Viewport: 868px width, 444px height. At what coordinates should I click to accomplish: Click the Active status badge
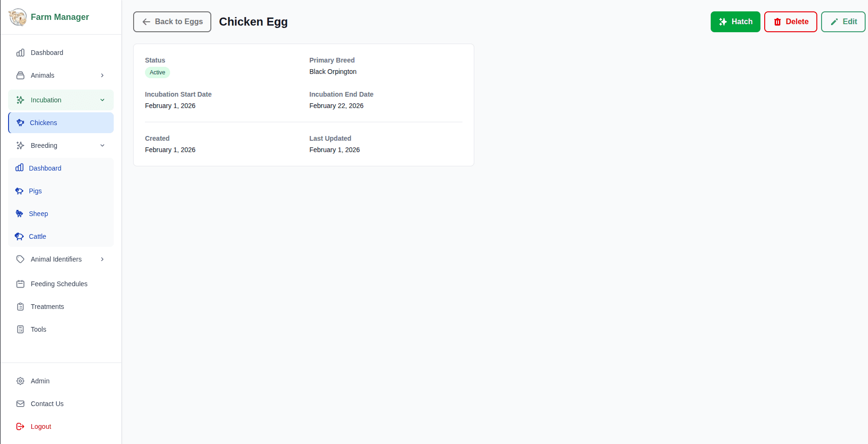click(x=157, y=72)
